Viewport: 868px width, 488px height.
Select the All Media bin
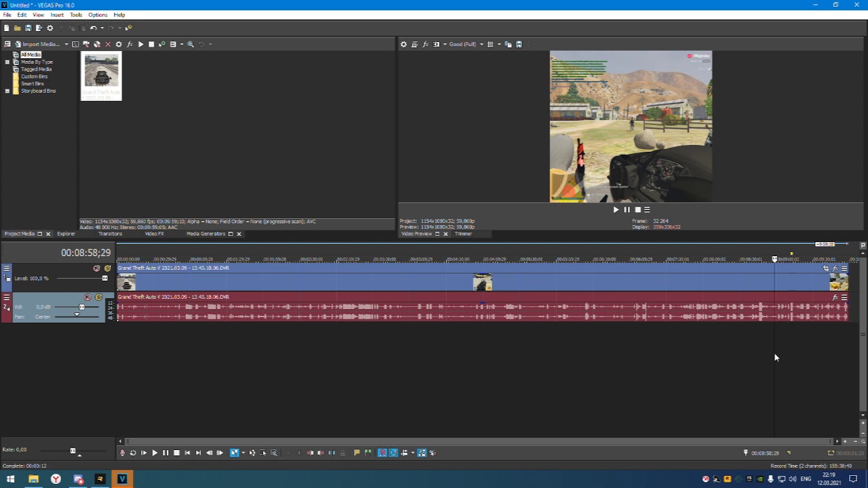point(31,54)
